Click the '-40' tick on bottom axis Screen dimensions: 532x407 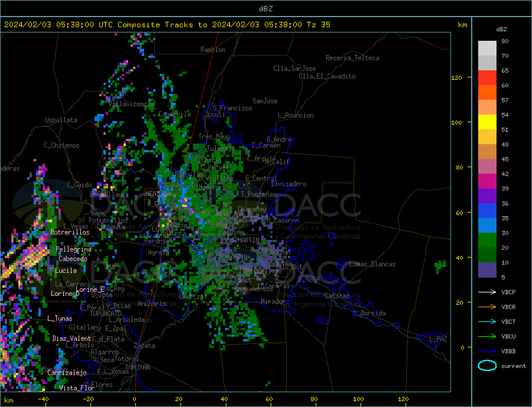coord(43,399)
